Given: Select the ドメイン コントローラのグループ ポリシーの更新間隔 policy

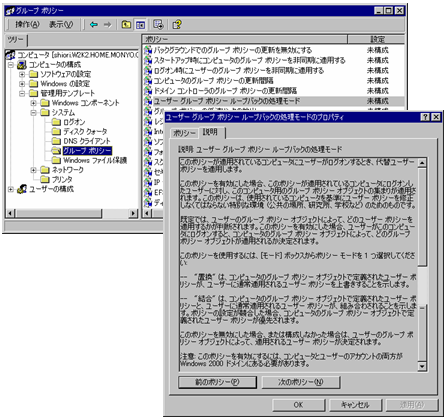Looking at the screenshot, I should (x=225, y=91).
